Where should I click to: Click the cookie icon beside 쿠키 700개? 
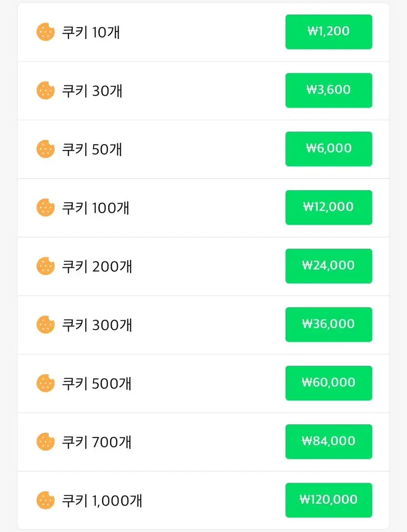click(x=45, y=442)
